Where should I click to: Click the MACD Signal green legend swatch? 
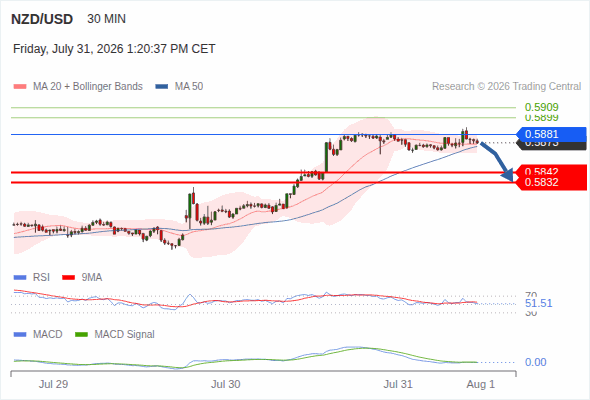pos(81,335)
